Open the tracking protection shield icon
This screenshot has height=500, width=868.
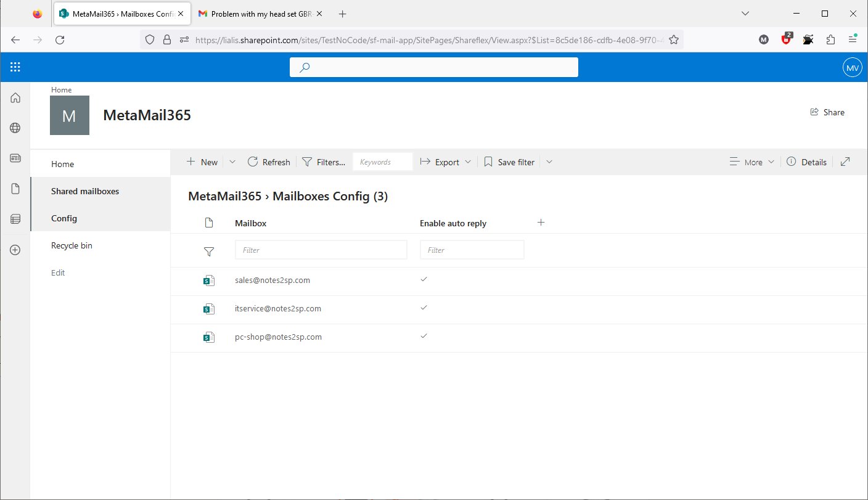point(149,39)
